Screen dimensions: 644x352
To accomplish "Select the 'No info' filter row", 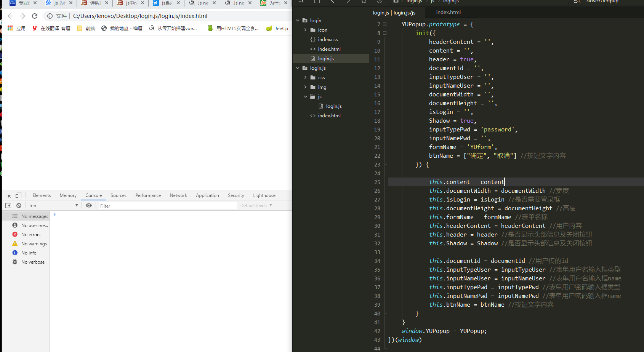I will [26, 253].
